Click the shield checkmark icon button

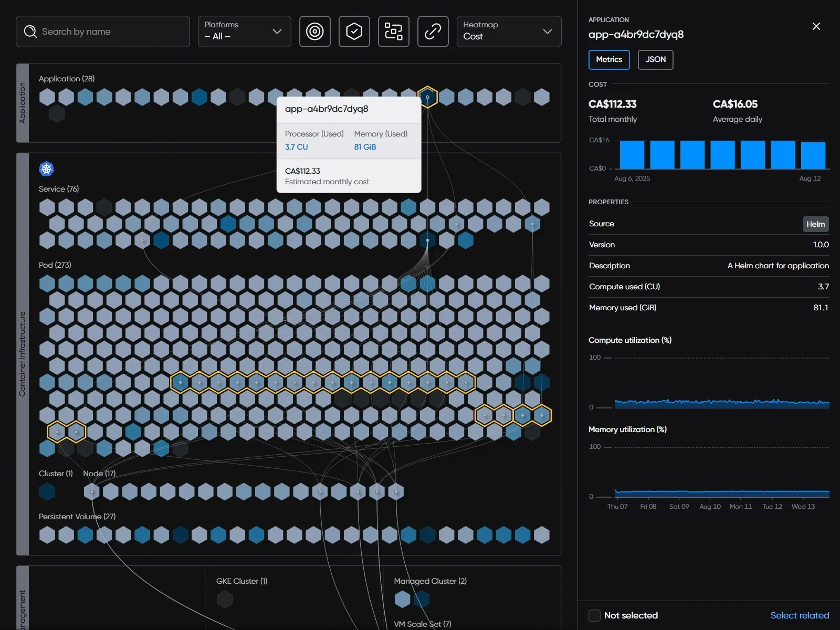click(354, 31)
